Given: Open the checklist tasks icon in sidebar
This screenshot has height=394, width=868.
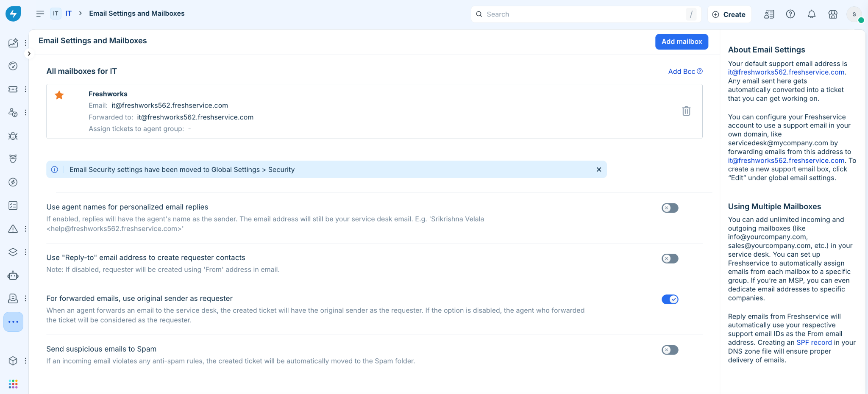Looking at the screenshot, I should (13, 205).
